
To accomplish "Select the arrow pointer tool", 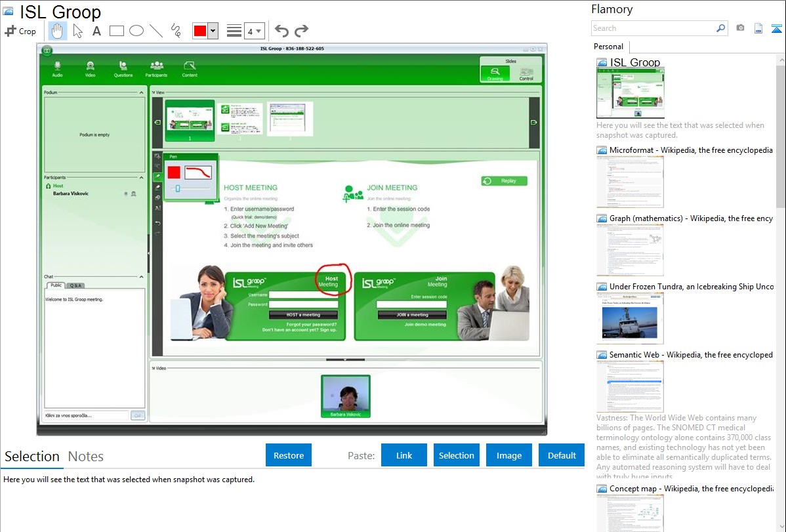I will pyautogui.click(x=77, y=31).
